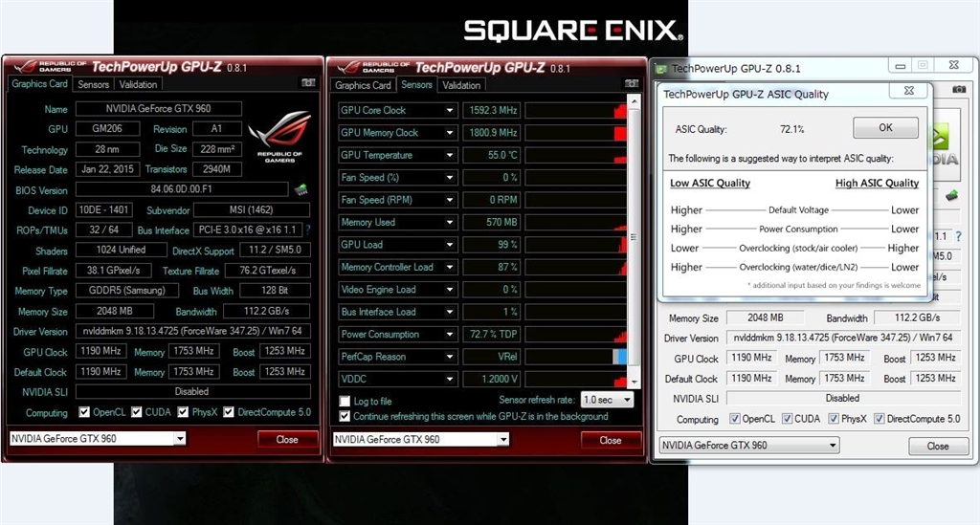Select Graphics Card tab in left window

(x=39, y=83)
